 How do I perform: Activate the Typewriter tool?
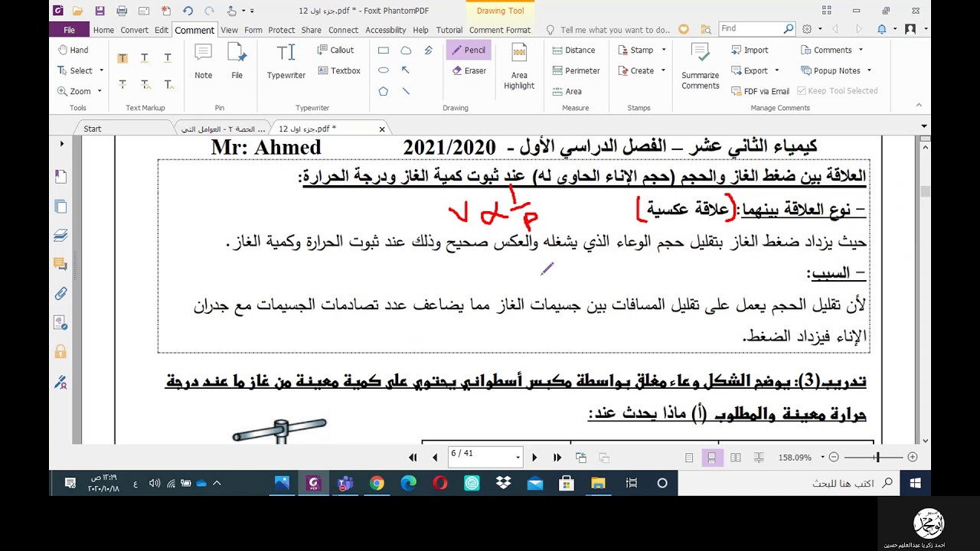click(286, 61)
